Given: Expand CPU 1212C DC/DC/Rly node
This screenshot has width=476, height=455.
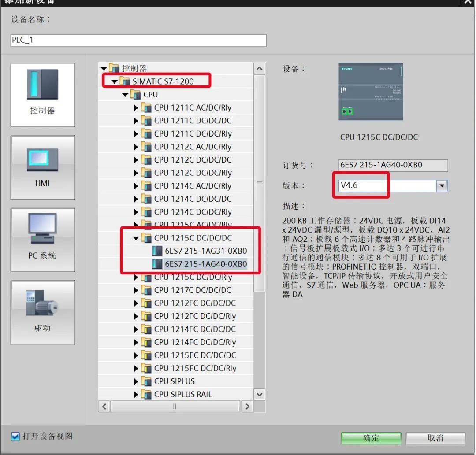Looking at the screenshot, I should 136,173.
